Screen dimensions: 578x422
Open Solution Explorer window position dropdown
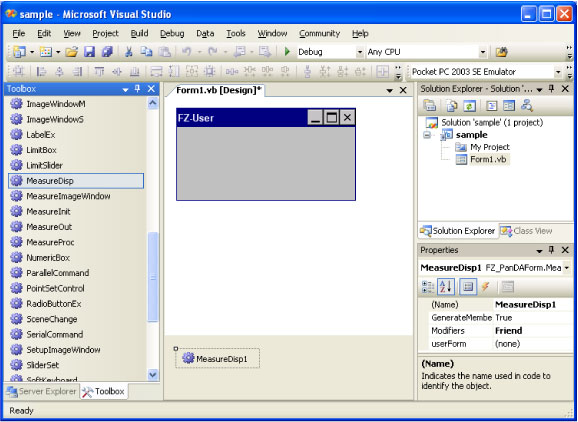(540, 90)
